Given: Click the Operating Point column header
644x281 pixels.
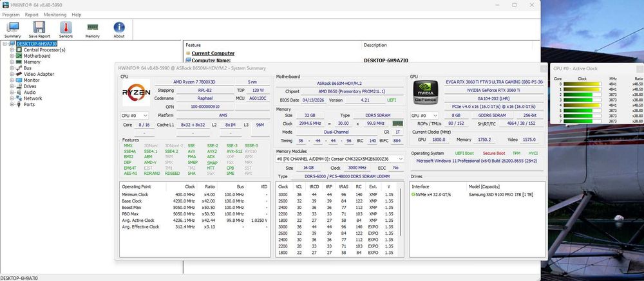Looking at the screenshot, I should [x=137, y=186].
